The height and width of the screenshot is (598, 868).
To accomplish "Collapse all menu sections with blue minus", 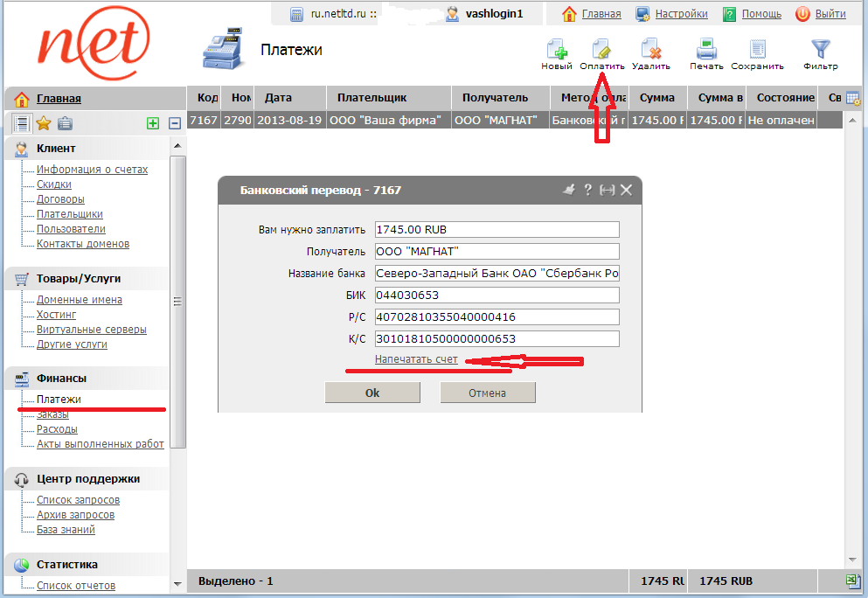I will pyautogui.click(x=175, y=123).
